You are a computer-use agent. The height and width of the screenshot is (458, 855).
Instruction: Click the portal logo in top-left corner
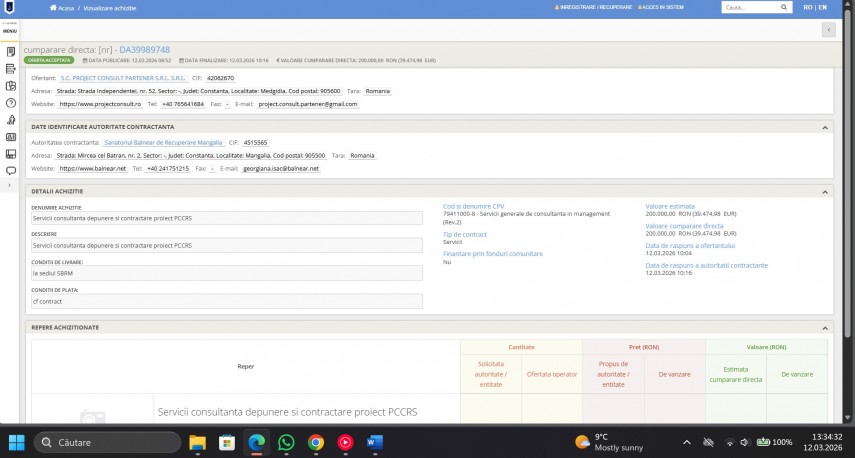click(x=9, y=7)
